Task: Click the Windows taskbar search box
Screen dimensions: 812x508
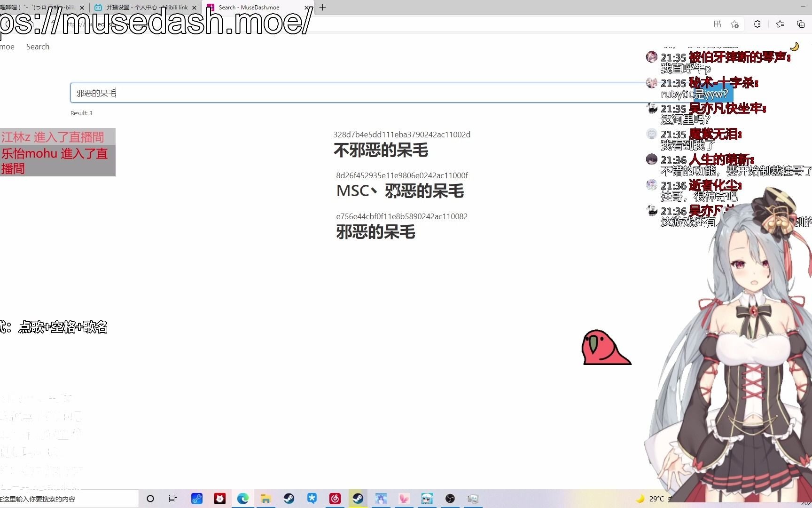Action: click(x=69, y=499)
